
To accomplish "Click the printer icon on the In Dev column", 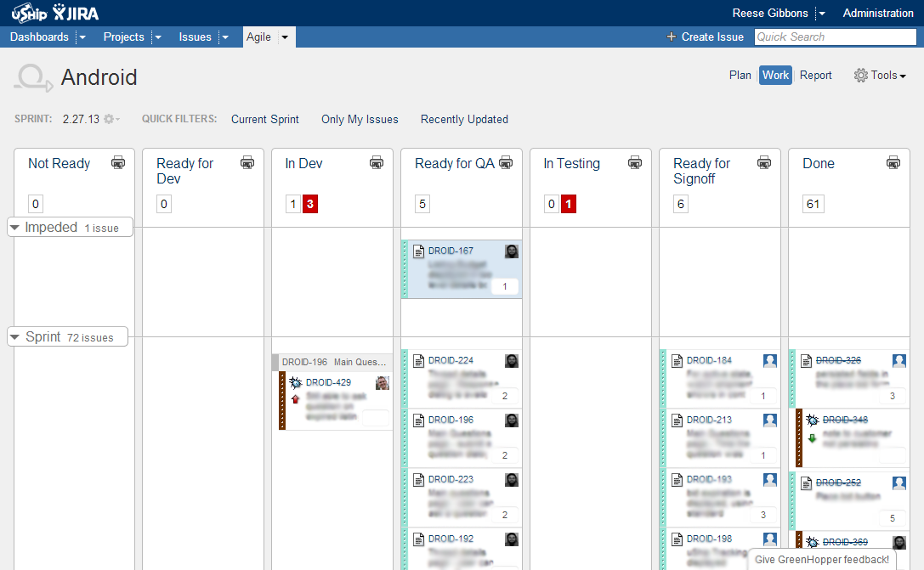I will (x=377, y=161).
